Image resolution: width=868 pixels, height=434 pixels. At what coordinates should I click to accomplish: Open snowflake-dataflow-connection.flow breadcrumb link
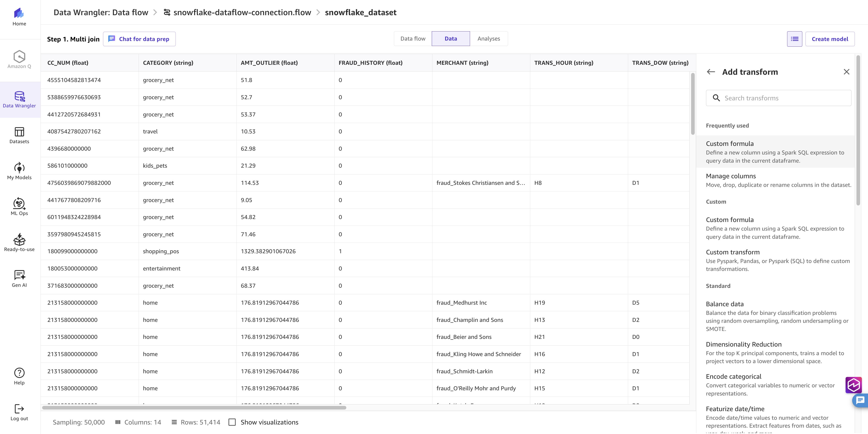coord(242,12)
